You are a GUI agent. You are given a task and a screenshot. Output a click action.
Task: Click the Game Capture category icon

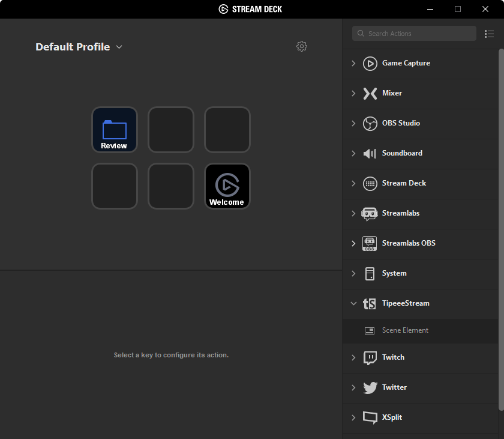click(370, 63)
